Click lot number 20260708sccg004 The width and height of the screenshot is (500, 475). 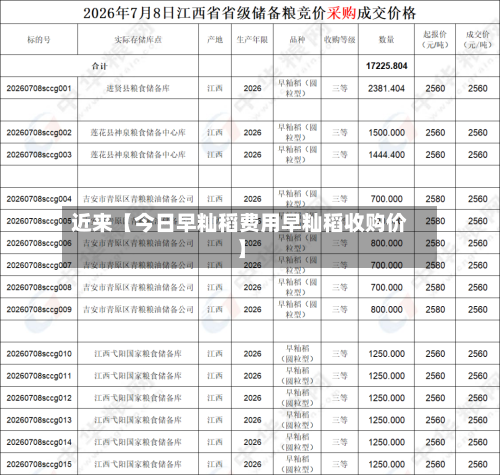39,199
